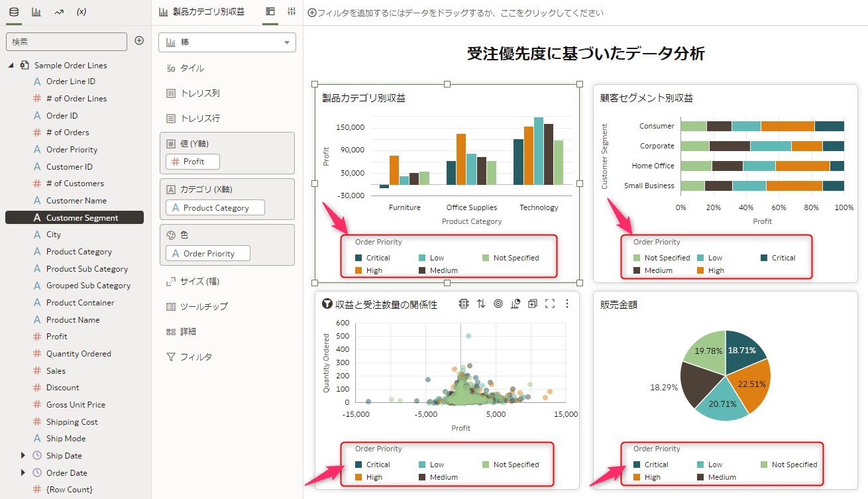The image size is (868, 499).
Task: Click the traffic-light conditional formatting icon
Action: 464,304
